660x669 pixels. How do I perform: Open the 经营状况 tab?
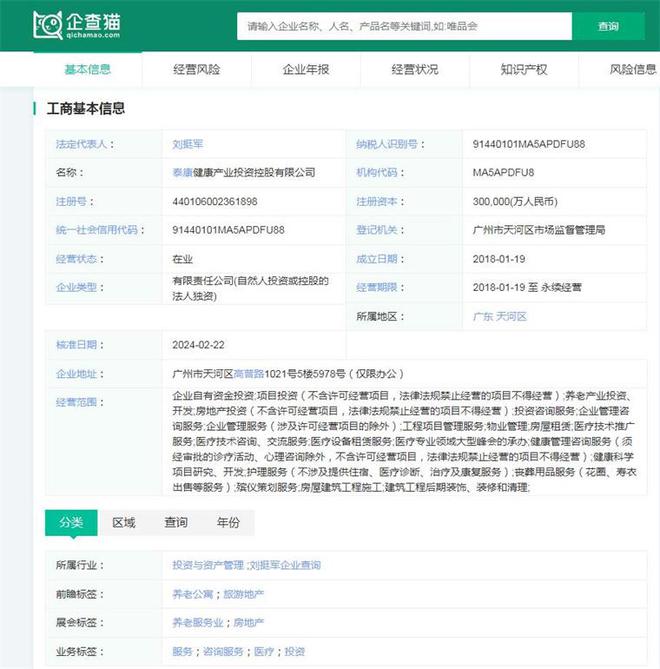(415, 69)
